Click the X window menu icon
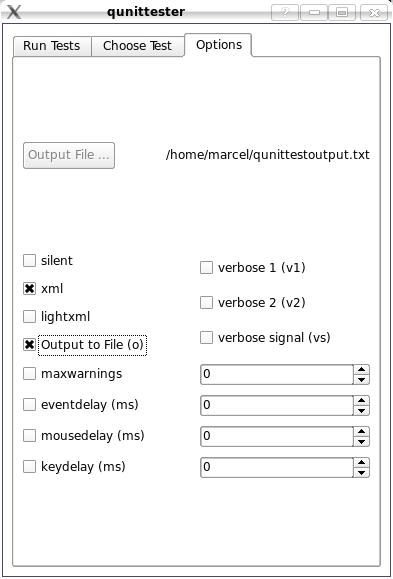This screenshot has height=579, width=393. click(x=13, y=12)
